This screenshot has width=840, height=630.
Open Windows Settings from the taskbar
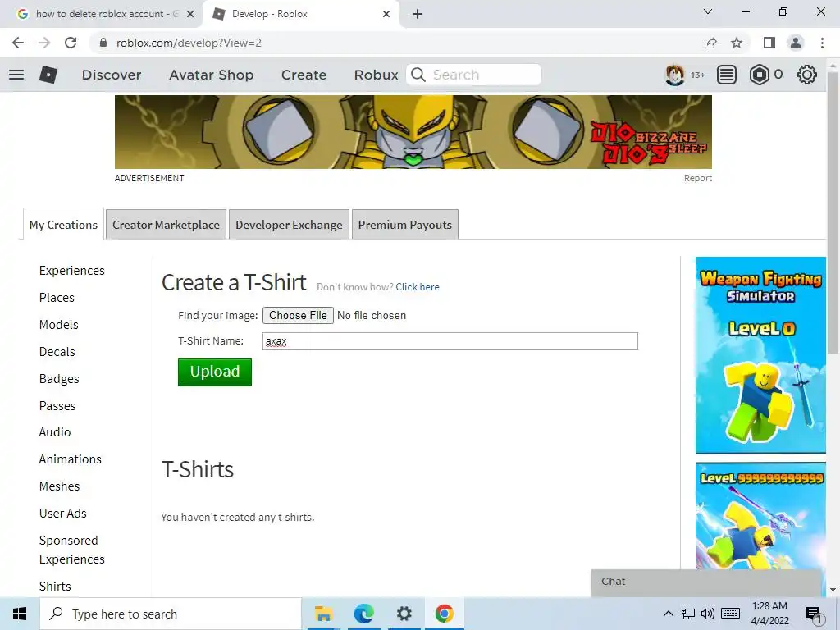click(x=404, y=614)
